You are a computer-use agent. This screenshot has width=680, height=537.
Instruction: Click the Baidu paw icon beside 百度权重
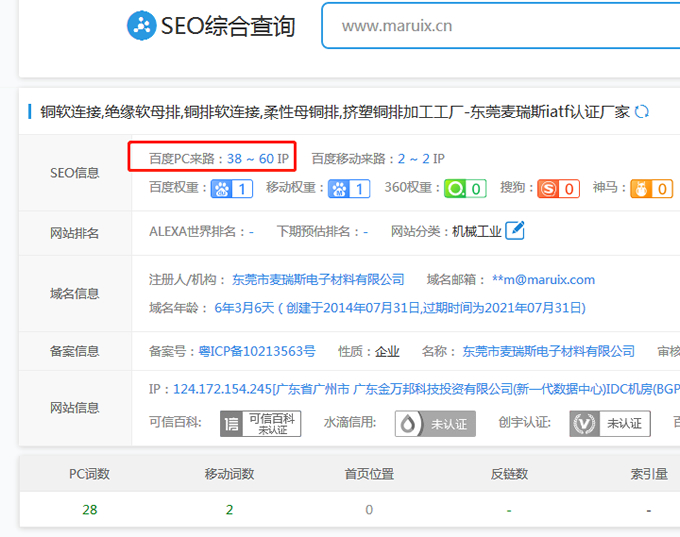pos(222,189)
